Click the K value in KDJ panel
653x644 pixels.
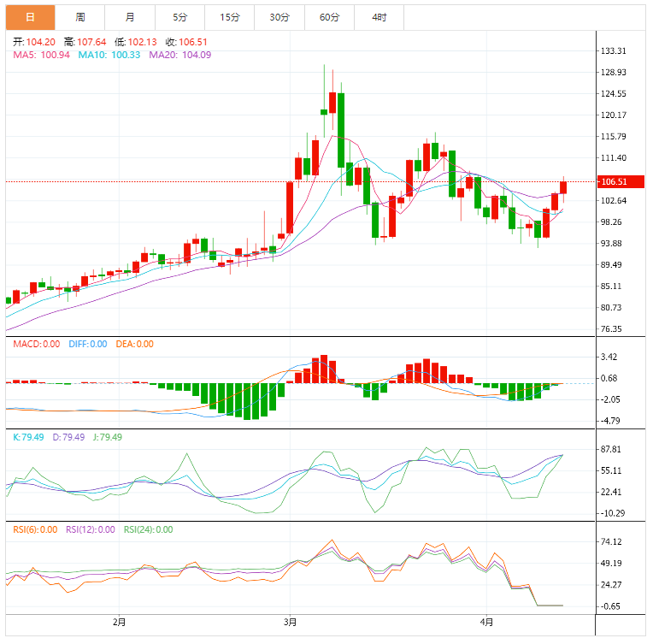[x=27, y=437]
